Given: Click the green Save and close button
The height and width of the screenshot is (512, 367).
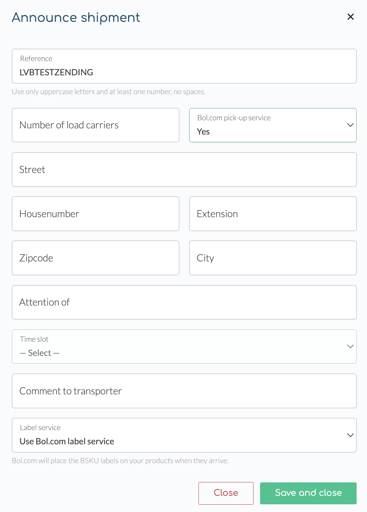Looking at the screenshot, I should click(308, 493).
